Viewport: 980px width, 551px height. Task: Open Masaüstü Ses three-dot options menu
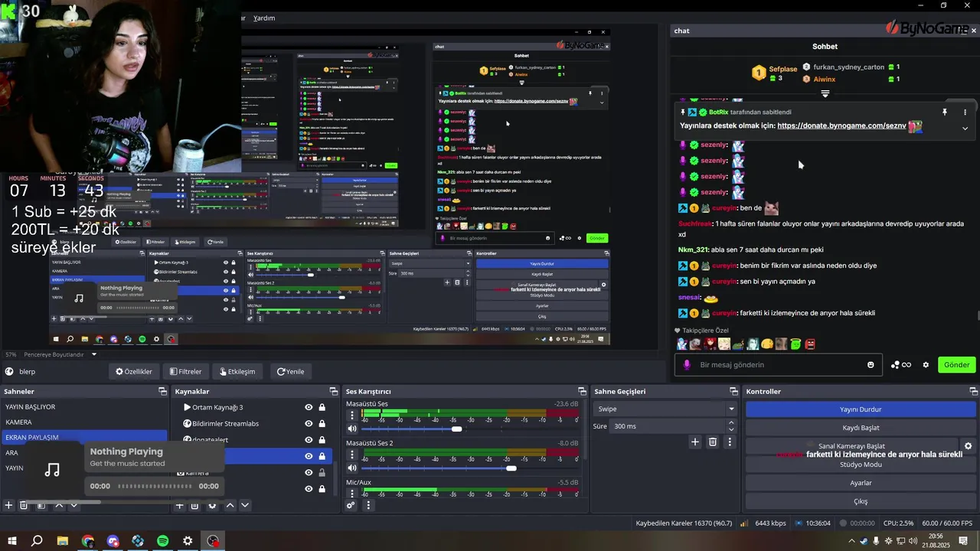click(x=352, y=416)
